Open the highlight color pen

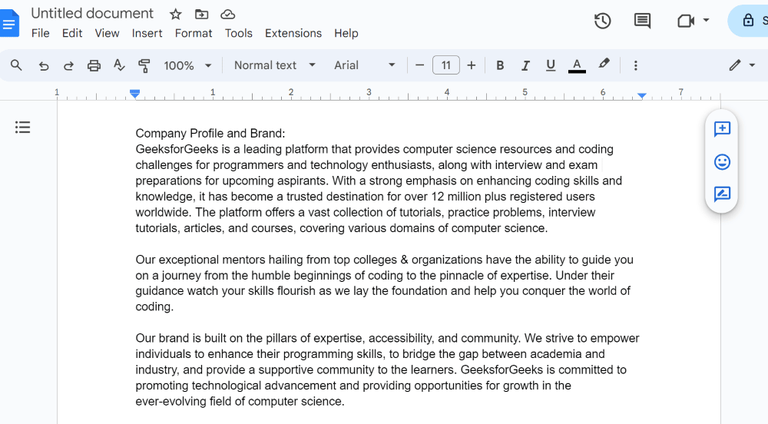click(604, 64)
